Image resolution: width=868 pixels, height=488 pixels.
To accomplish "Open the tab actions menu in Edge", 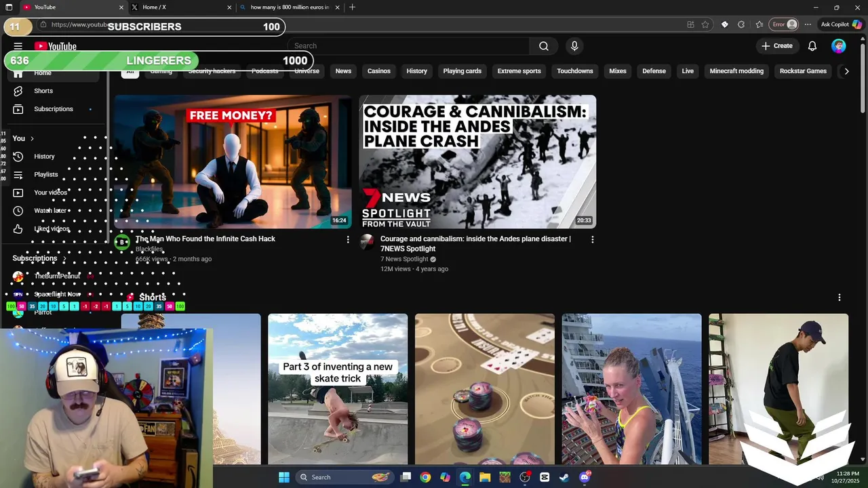I will click(x=8, y=7).
